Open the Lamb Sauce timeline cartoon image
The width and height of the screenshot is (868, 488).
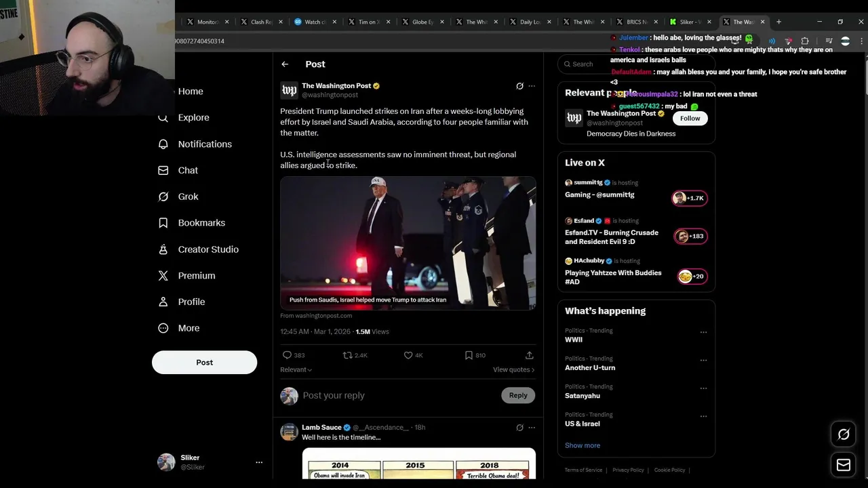click(x=419, y=464)
